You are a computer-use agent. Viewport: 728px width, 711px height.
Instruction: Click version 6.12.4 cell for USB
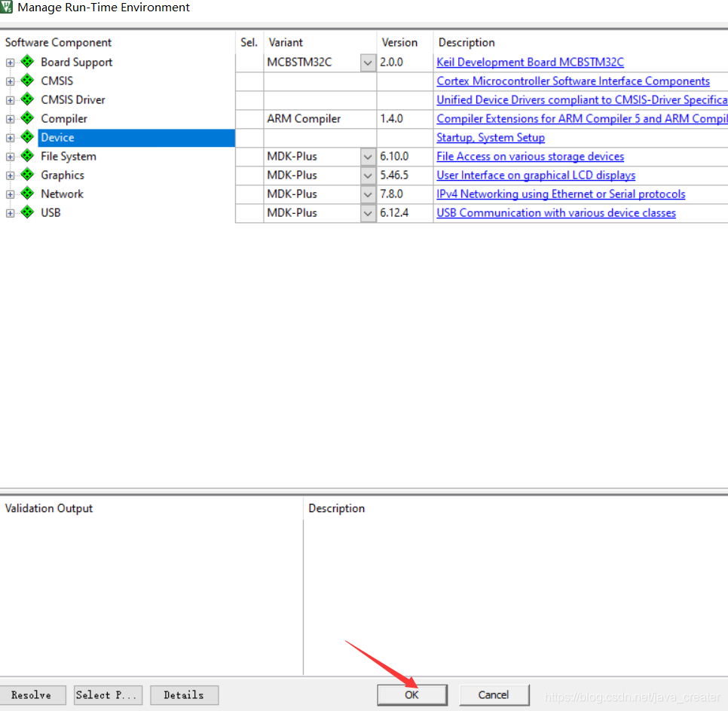[405, 212]
